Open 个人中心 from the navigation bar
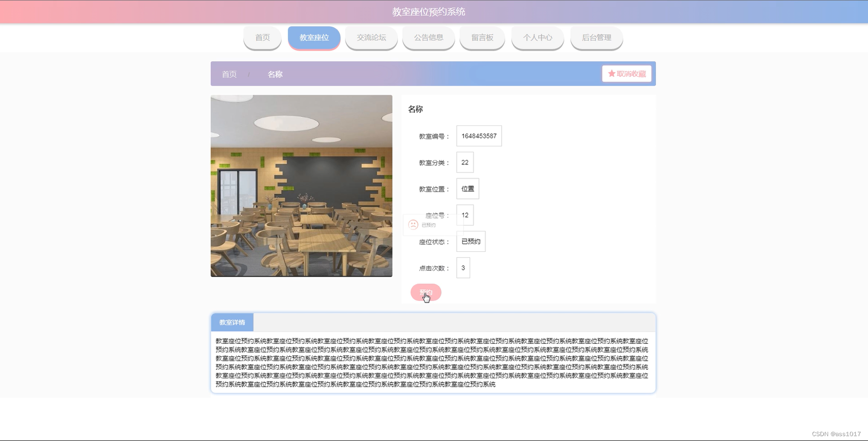The height and width of the screenshot is (441, 868). [x=538, y=37]
